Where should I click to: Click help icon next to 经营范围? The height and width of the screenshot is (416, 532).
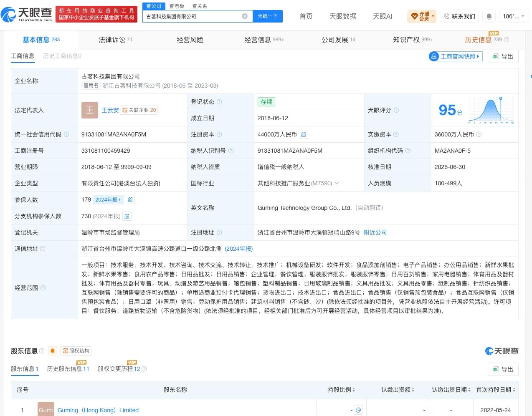(43, 288)
